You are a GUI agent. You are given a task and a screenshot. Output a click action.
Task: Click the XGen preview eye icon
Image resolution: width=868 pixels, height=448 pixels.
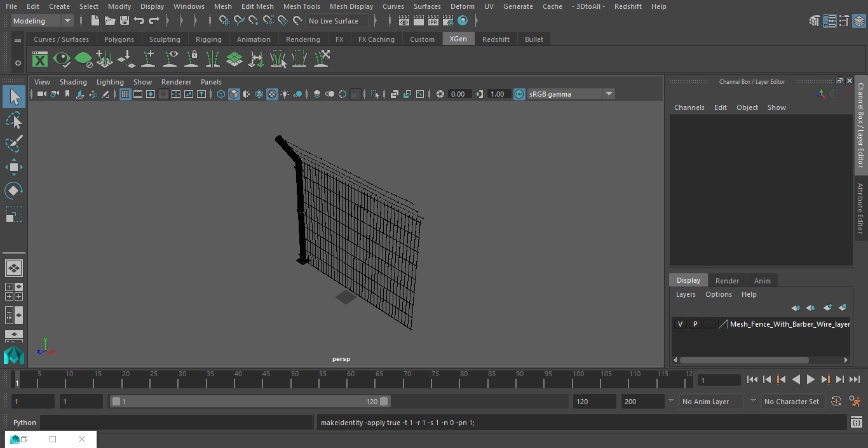point(62,59)
